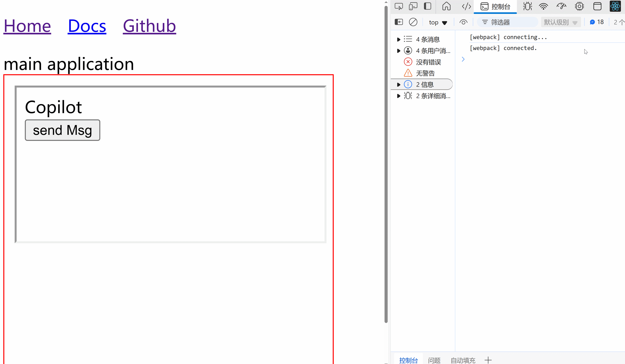Open the Docs link
Image resolution: width=625 pixels, height=364 pixels.
[87, 26]
